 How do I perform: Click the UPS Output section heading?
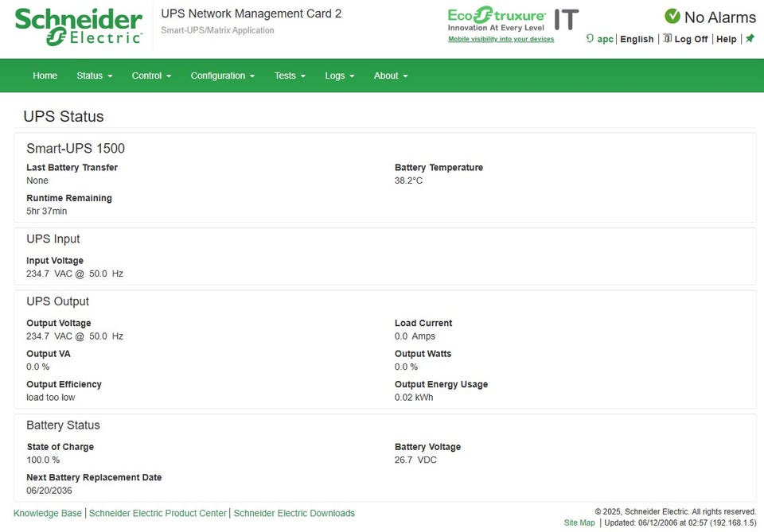click(57, 301)
